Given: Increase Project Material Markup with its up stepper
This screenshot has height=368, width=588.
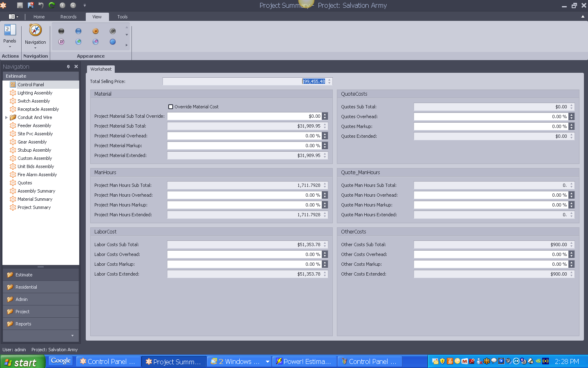Looking at the screenshot, I should pyautogui.click(x=325, y=144).
